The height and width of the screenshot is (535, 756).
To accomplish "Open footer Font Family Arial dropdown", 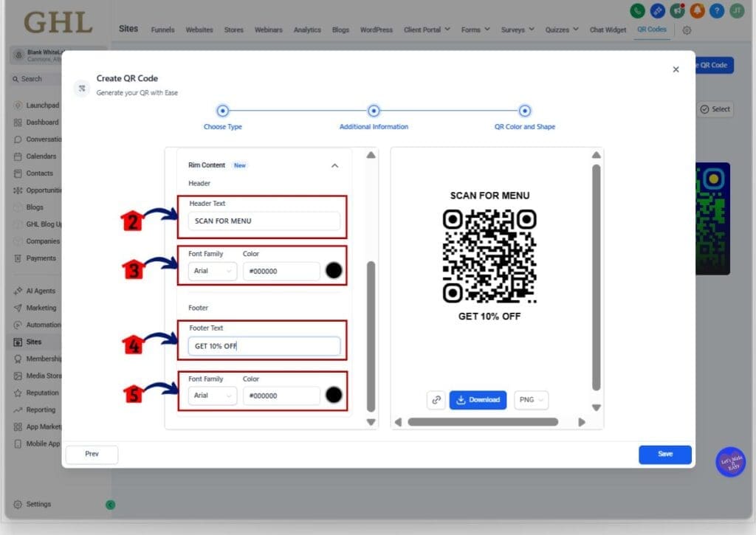I will tap(213, 396).
